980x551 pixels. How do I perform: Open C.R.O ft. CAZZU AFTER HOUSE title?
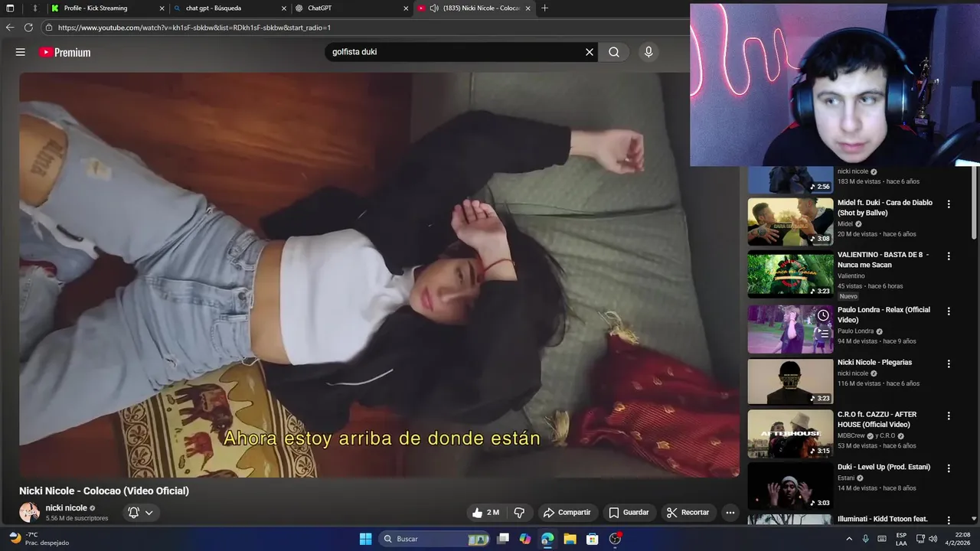877,419
